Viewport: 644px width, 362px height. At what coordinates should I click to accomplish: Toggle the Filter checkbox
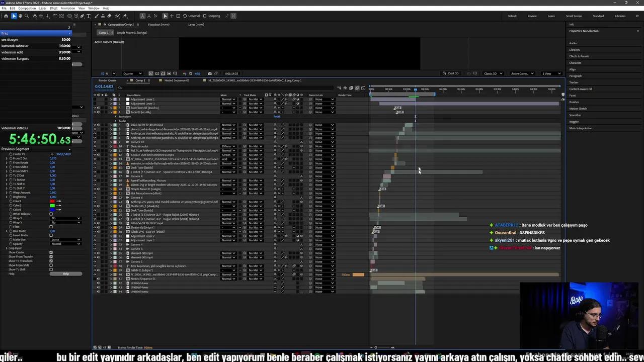coord(51,227)
